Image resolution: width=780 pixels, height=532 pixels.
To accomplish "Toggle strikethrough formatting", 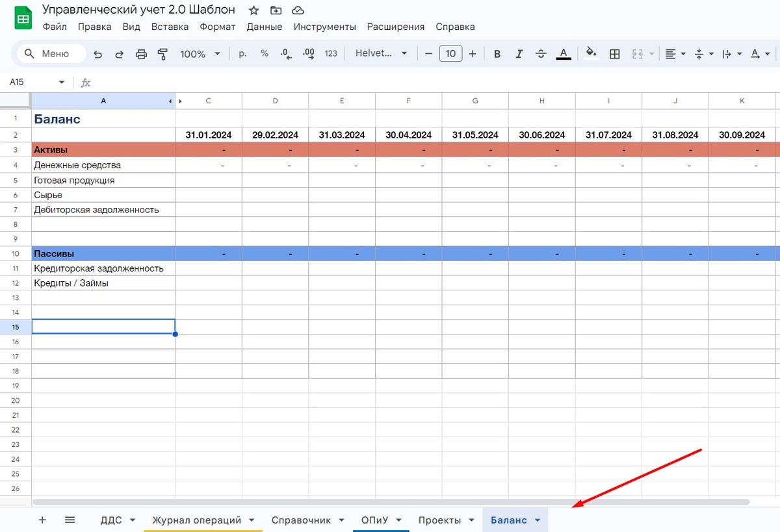I will [541, 54].
